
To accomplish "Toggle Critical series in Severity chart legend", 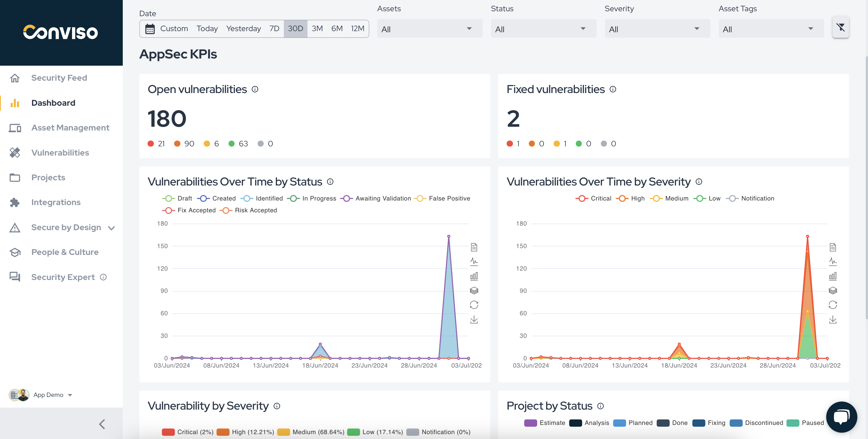I will pyautogui.click(x=593, y=198).
